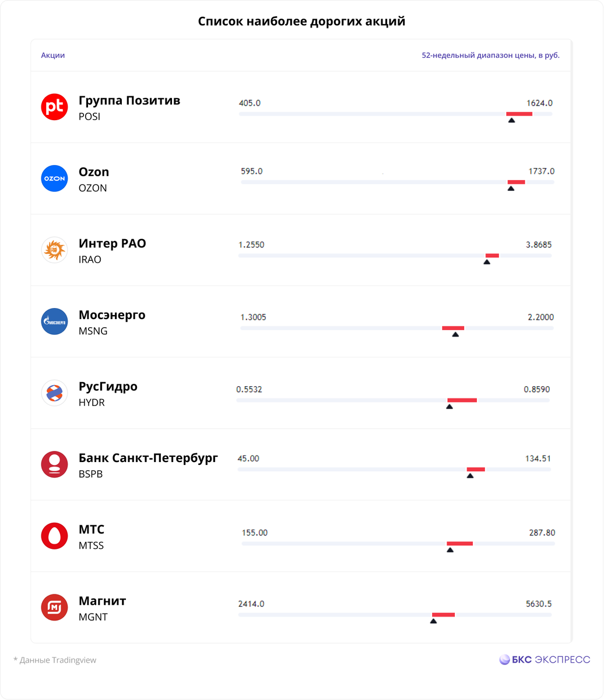Click the MGNT ticker label

[93, 617]
